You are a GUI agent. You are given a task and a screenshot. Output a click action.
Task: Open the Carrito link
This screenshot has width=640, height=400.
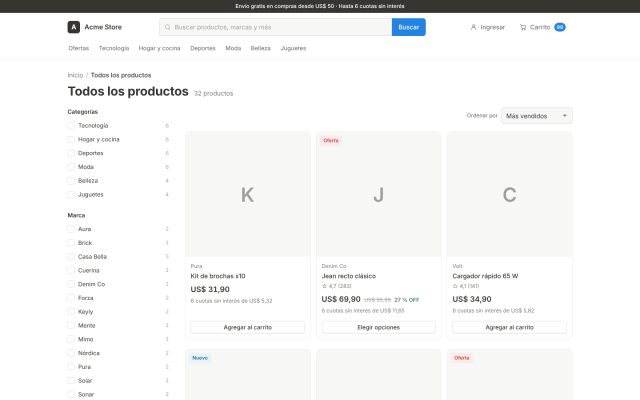(542, 27)
